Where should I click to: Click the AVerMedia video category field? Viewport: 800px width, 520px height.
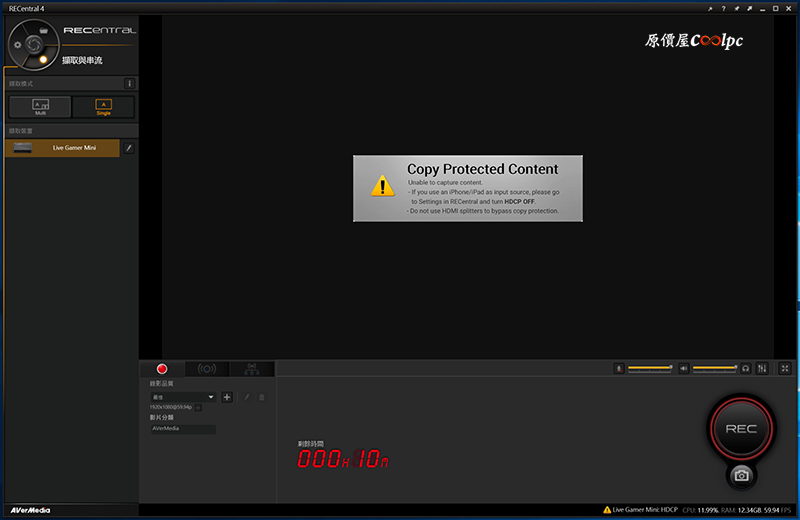[x=183, y=429]
